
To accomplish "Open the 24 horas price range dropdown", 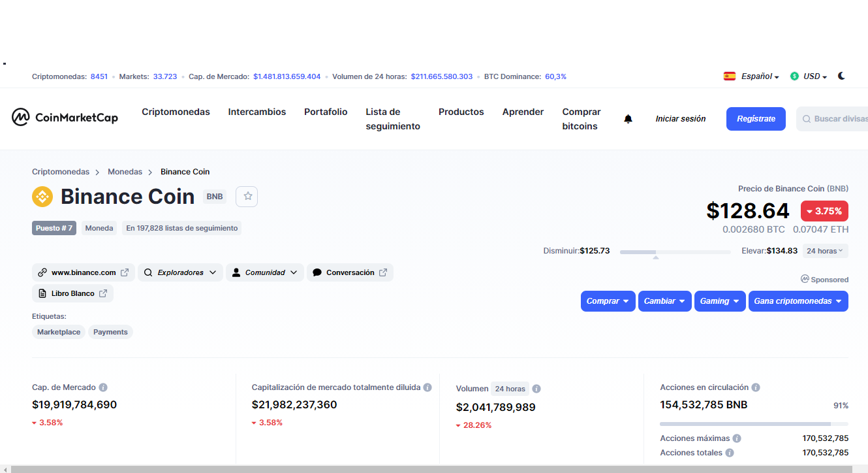I will (x=825, y=251).
